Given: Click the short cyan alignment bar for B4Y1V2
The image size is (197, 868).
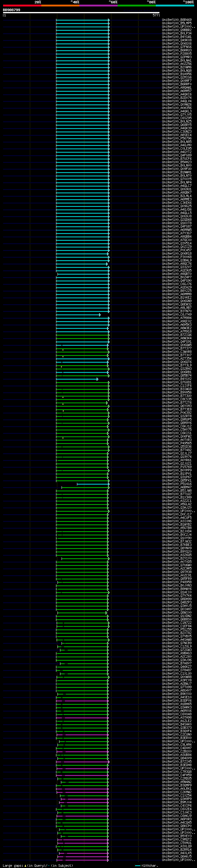Looking at the screenshot, I should (77, 379).
